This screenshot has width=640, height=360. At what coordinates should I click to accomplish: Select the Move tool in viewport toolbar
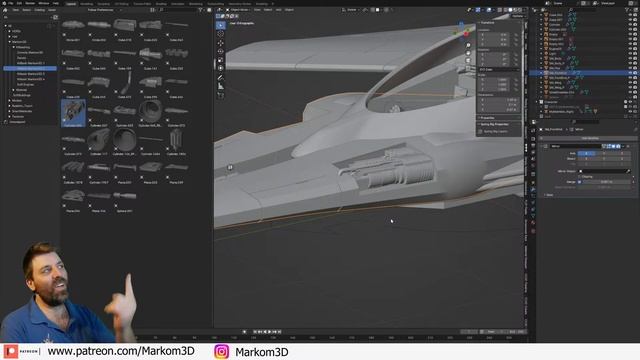(x=221, y=43)
